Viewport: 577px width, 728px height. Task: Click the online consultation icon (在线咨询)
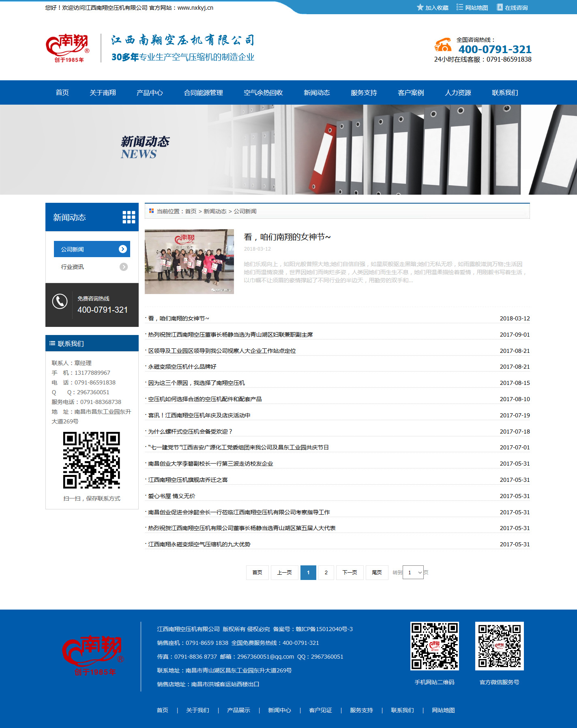tap(500, 7)
